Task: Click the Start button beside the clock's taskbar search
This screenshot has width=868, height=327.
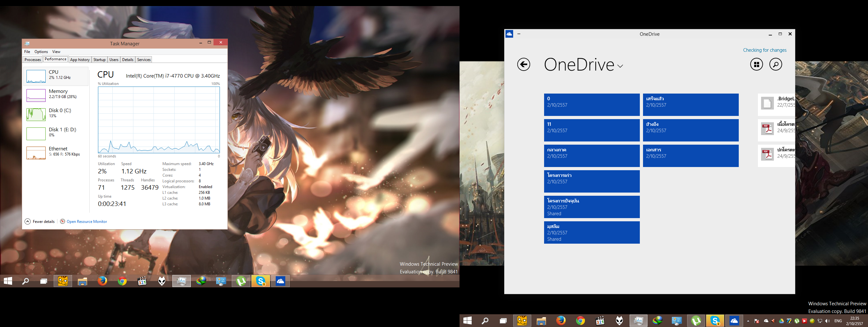Action: coord(468,321)
